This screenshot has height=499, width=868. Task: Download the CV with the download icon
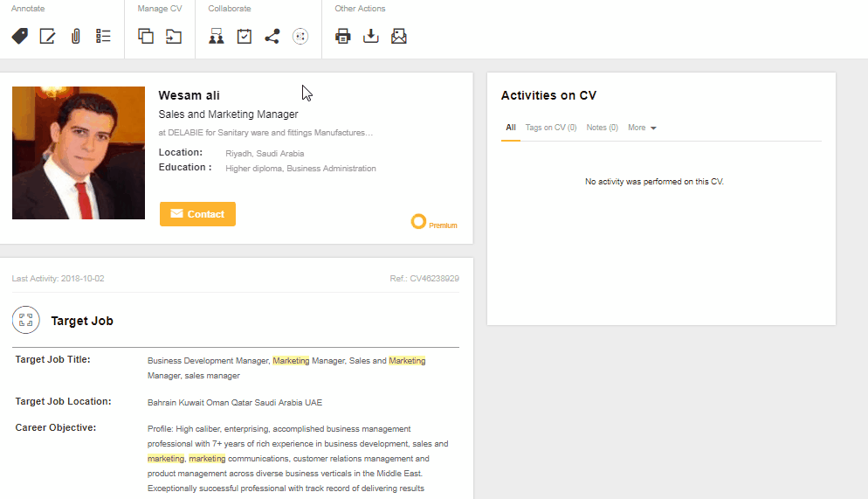(371, 37)
